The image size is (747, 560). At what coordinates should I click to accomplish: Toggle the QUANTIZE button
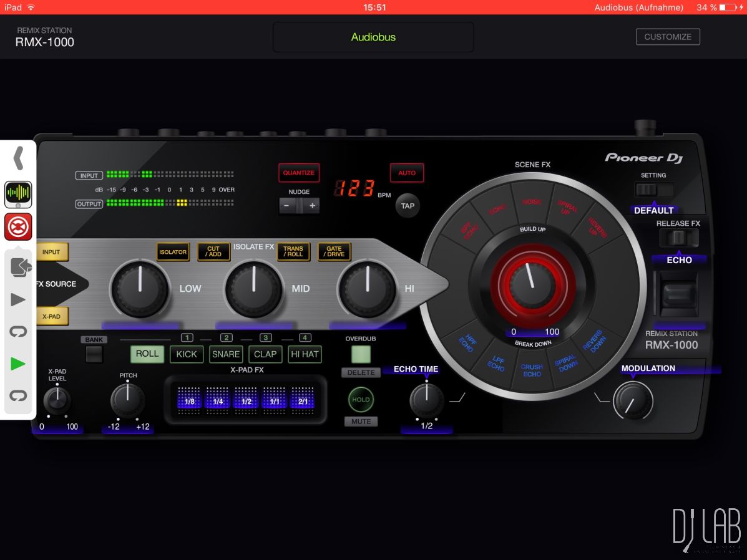pyautogui.click(x=299, y=173)
